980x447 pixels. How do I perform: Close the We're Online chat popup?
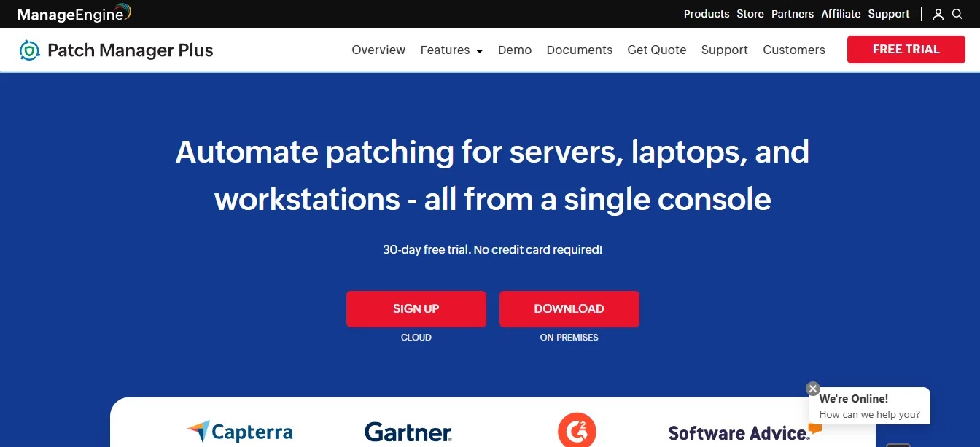[x=813, y=389]
